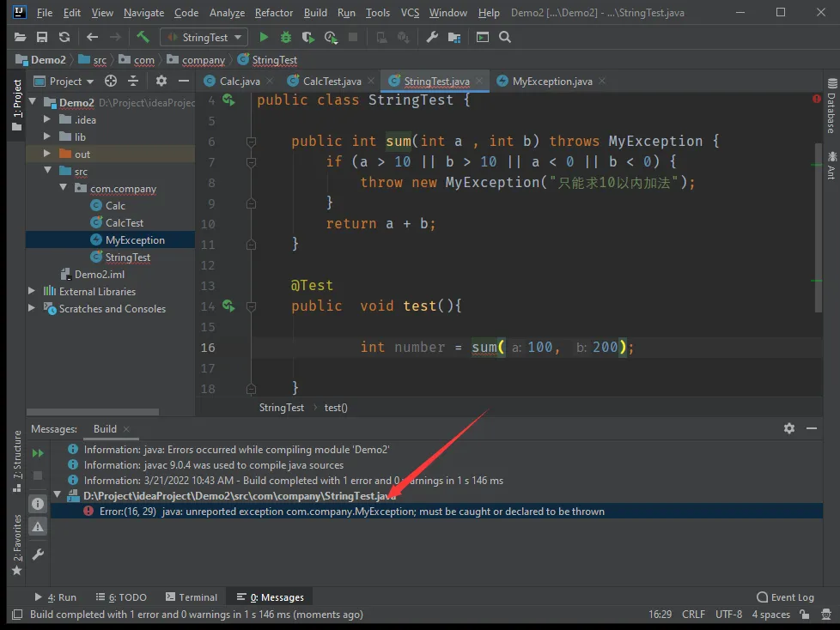The width and height of the screenshot is (840, 630).
Task: Toggle the Structure tool window
Action: pyautogui.click(x=16, y=462)
